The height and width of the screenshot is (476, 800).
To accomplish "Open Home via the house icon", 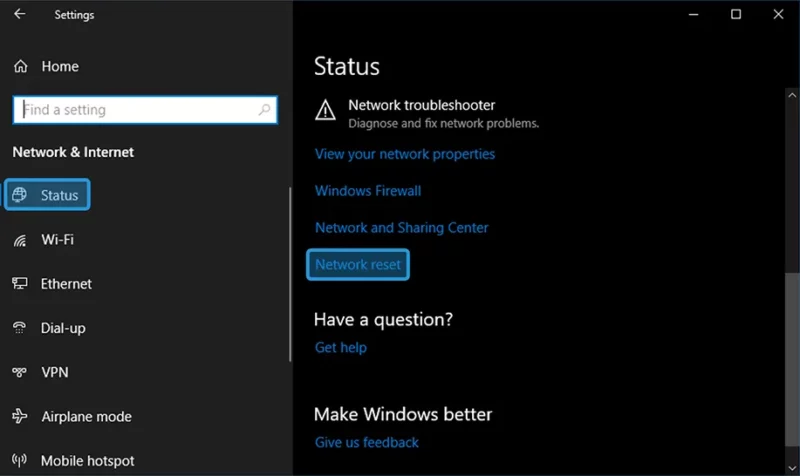I will pos(20,66).
